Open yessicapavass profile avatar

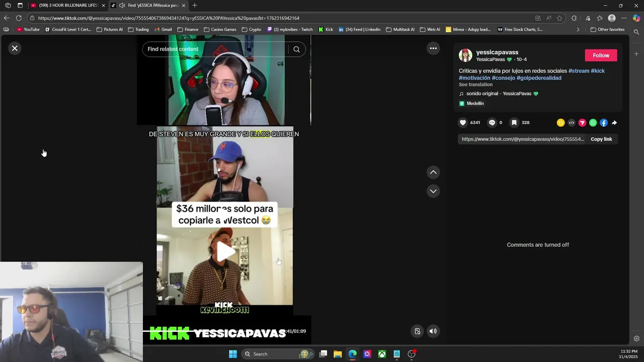(465, 55)
